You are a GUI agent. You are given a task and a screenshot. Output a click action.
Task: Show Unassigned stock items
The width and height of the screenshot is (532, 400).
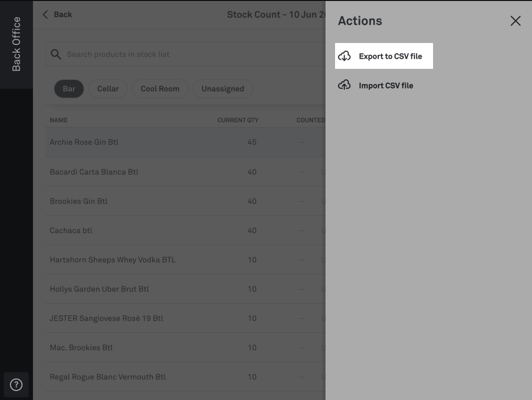click(223, 89)
